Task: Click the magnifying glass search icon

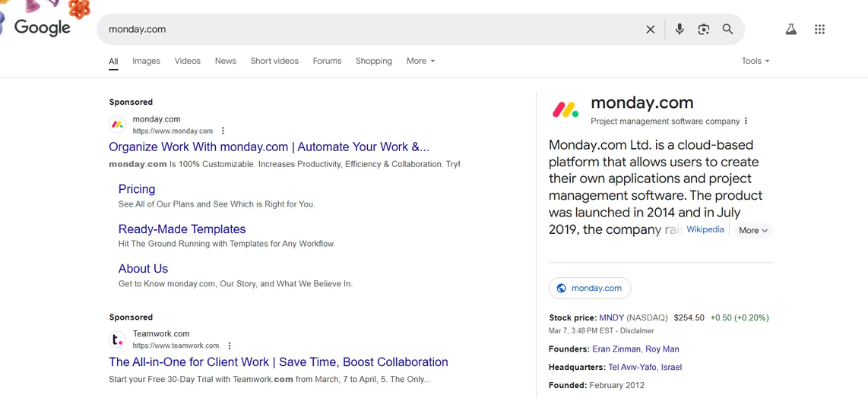Action: coord(728,30)
